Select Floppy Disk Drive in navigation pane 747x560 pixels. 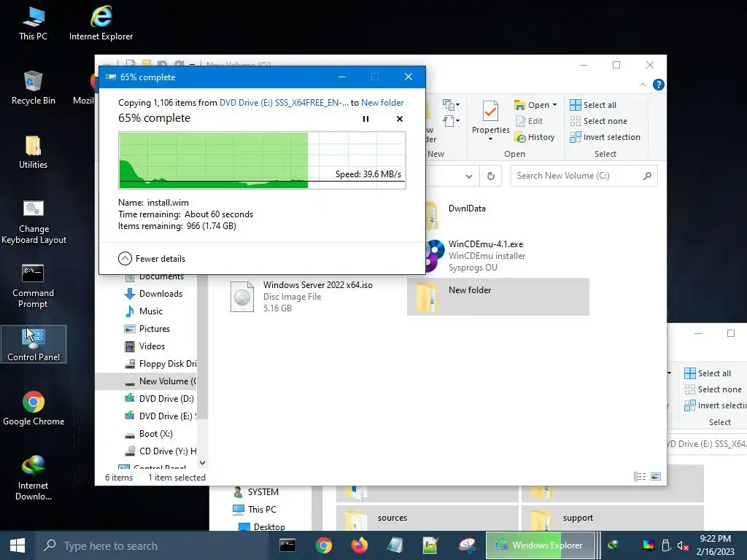[x=160, y=364]
